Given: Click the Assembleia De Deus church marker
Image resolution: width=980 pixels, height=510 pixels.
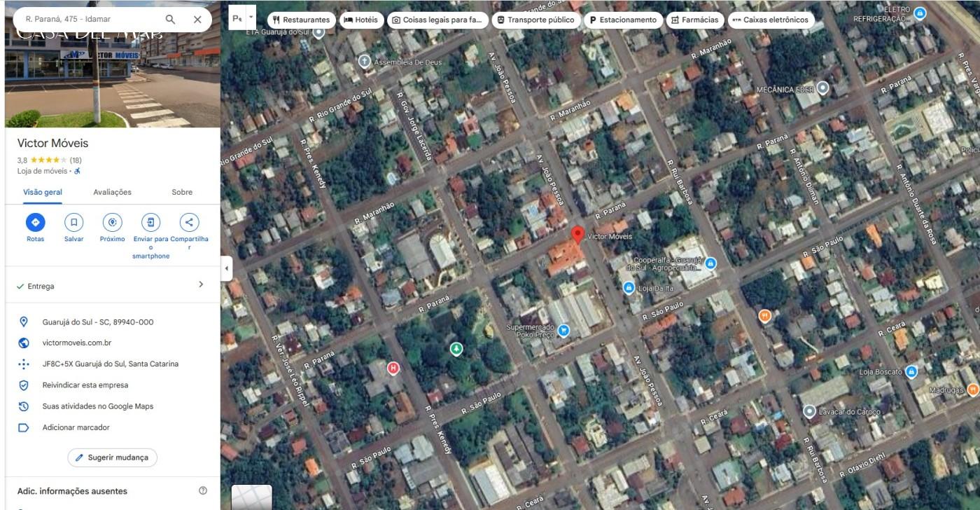Looking at the screenshot, I should point(364,62).
